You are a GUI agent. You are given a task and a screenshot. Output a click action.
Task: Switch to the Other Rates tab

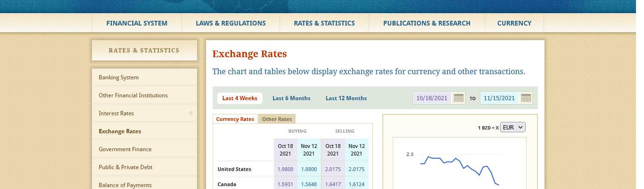pyautogui.click(x=277, y=119)
